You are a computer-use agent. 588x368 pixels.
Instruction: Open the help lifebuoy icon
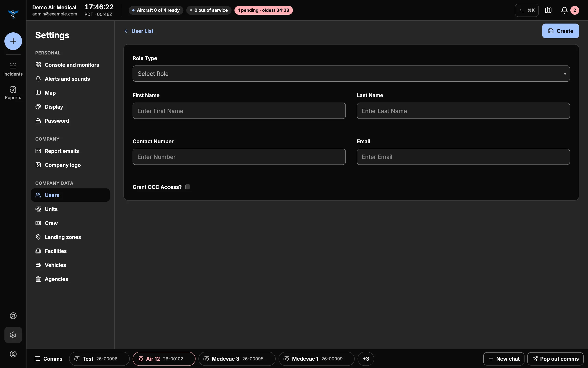tap(13, 316)
